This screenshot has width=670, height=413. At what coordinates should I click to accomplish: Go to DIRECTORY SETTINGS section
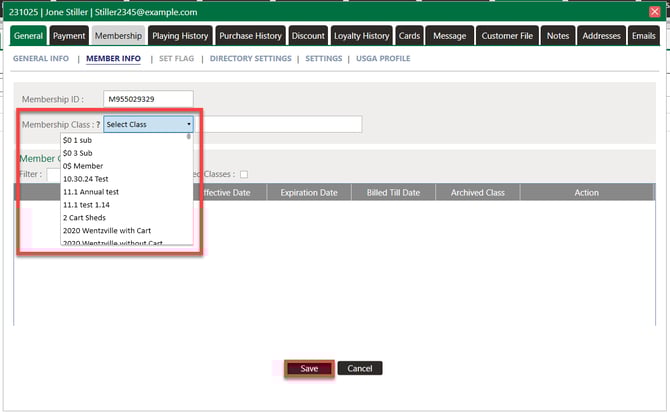click(x=251, y=59)
